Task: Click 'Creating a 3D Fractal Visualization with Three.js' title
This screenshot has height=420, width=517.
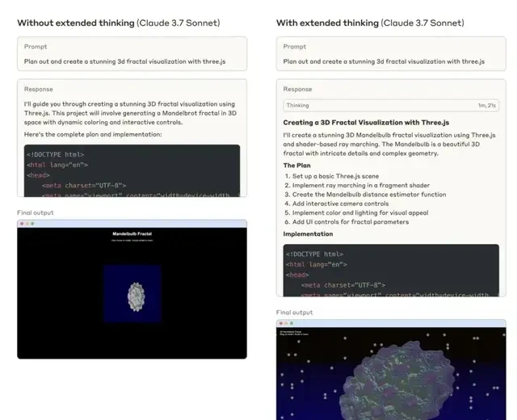Action: 366,123
